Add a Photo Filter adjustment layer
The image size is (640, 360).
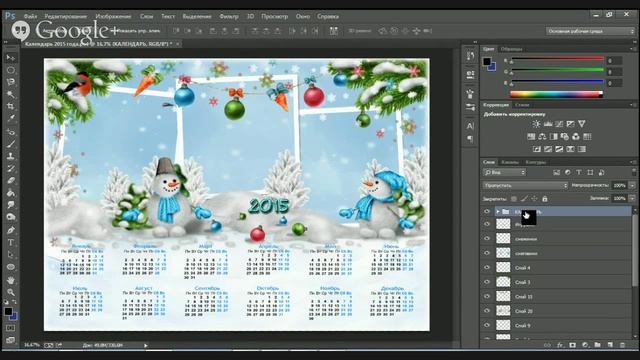[x=565, y=136]
